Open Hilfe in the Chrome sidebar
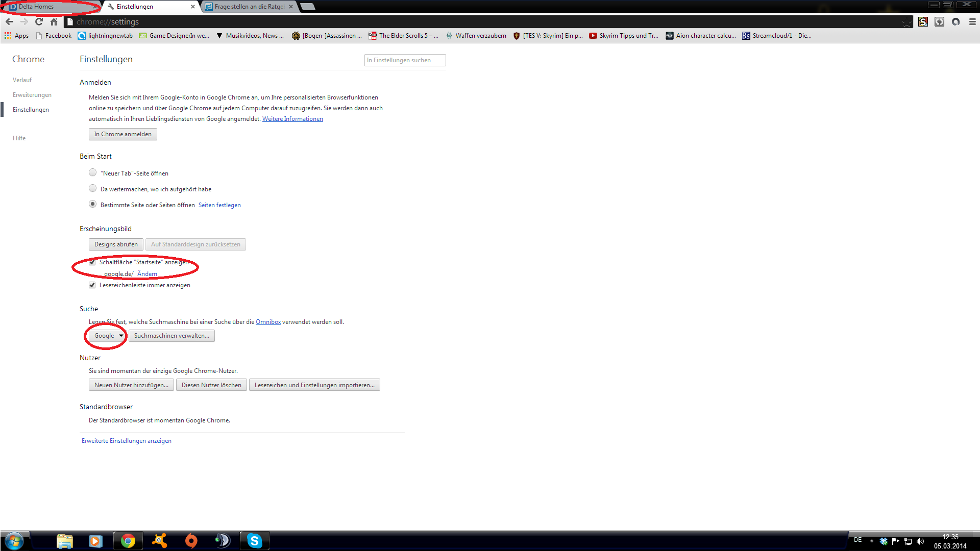Screen dimensions: 980x551 pos(19,138)
